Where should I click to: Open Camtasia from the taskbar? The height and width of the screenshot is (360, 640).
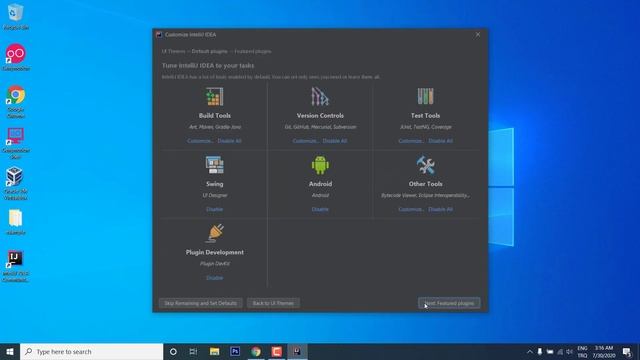click(x=277, y=351)
